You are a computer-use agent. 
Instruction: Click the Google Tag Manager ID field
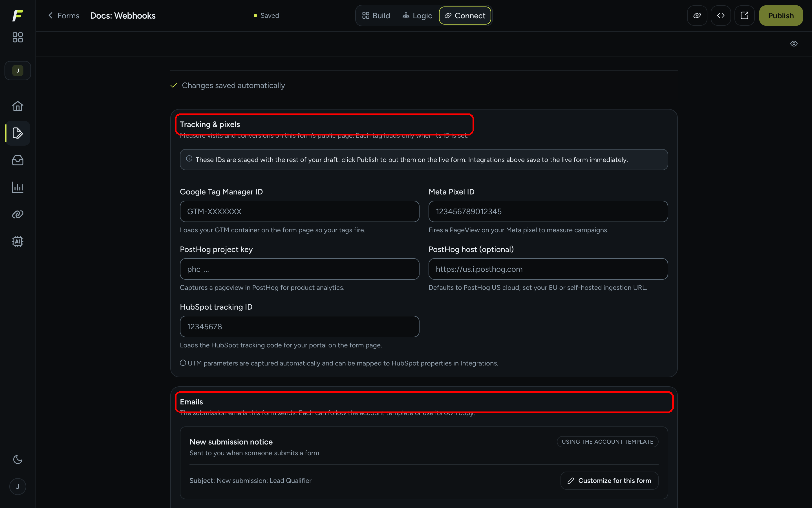(299, 211)
